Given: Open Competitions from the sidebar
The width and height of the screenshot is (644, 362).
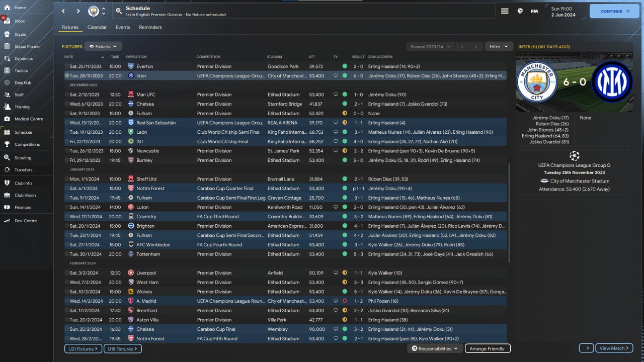Looking at the screenshot, I should 27,144.
